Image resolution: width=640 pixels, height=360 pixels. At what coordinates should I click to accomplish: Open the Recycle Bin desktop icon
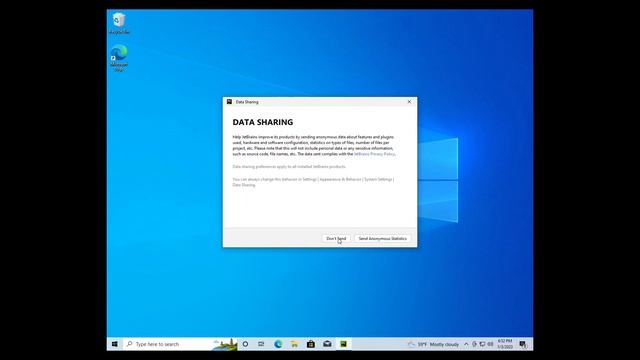tap(119, 23)
